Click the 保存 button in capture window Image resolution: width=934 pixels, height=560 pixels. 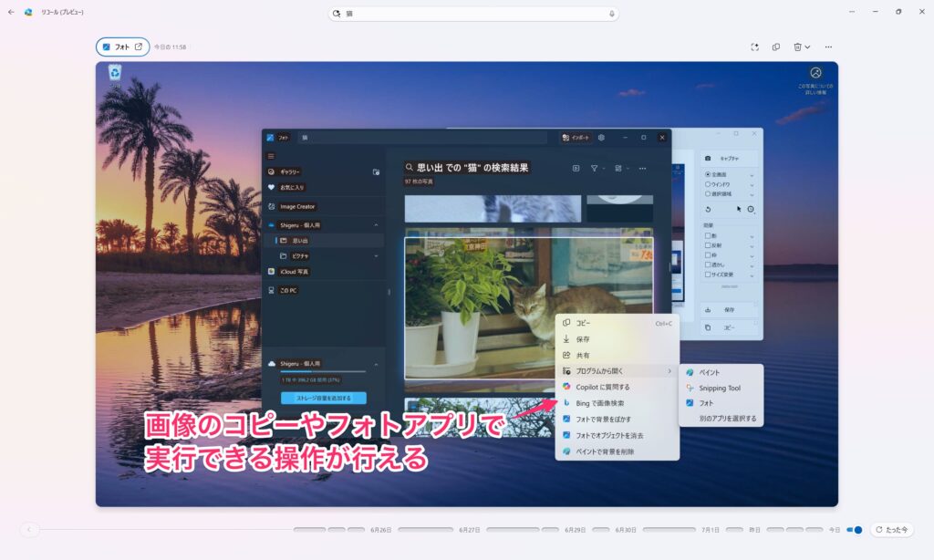click(729, 310)
